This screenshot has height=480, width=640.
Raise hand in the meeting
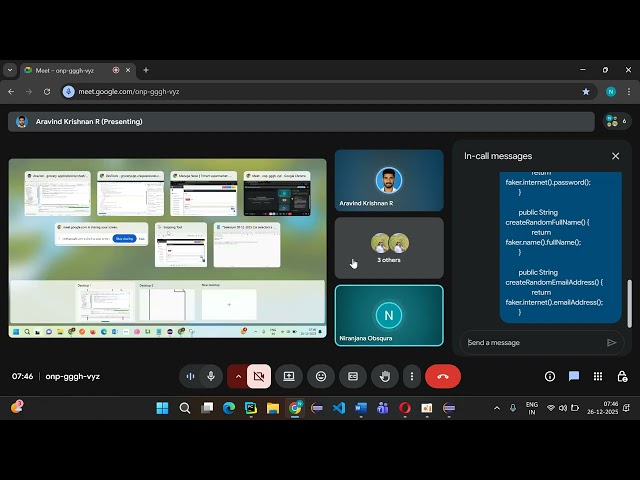[385, 376]
